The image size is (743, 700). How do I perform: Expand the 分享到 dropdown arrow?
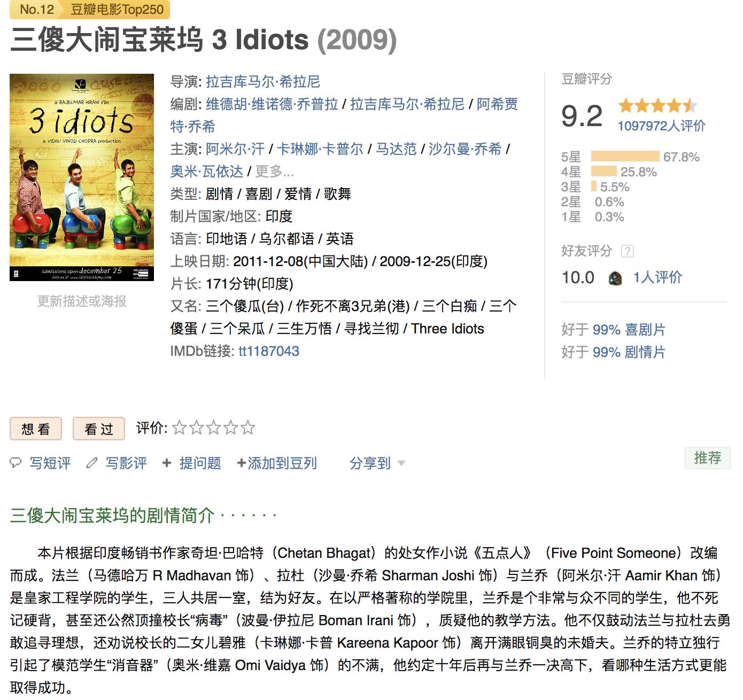(401, 463)
